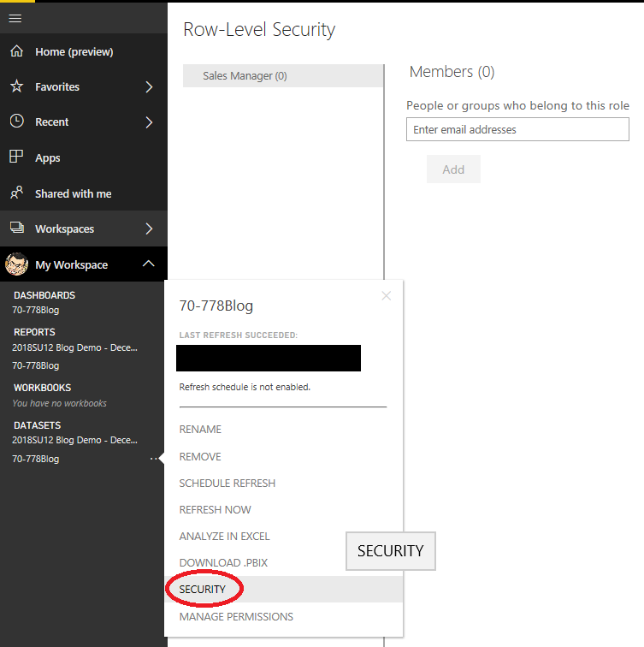Click the Shared with me people icon
Viewport: 644px width, 647px height.
pos(16,193)
